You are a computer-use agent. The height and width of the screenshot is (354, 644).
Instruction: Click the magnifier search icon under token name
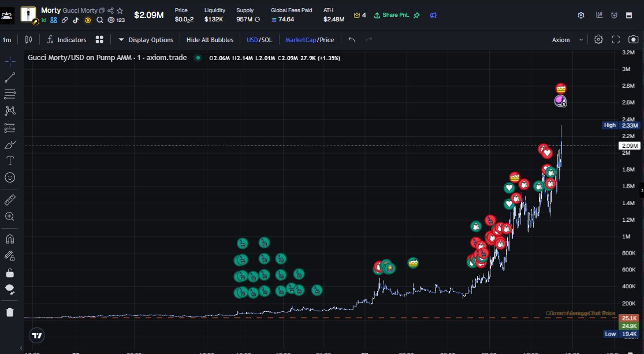pos(99,20)
